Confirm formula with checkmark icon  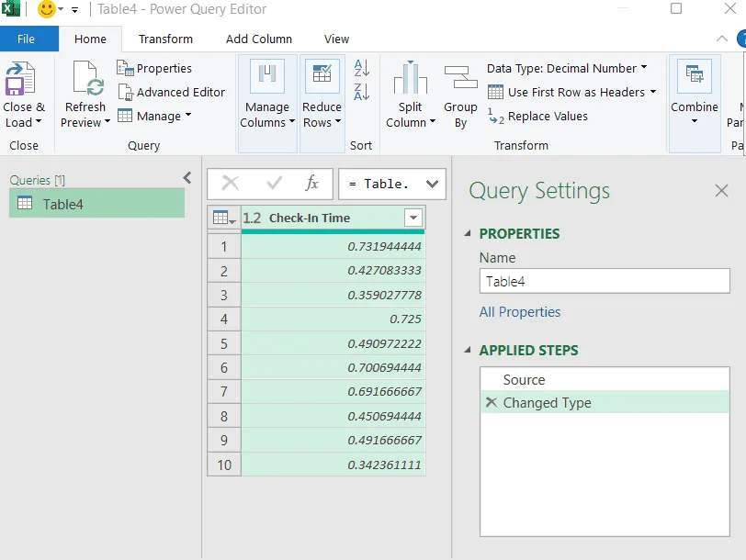pos(274,183)
